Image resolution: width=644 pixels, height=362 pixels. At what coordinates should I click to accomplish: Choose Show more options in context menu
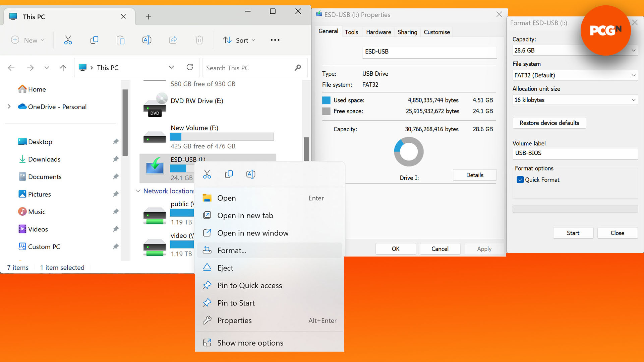(x=270, y=343)
